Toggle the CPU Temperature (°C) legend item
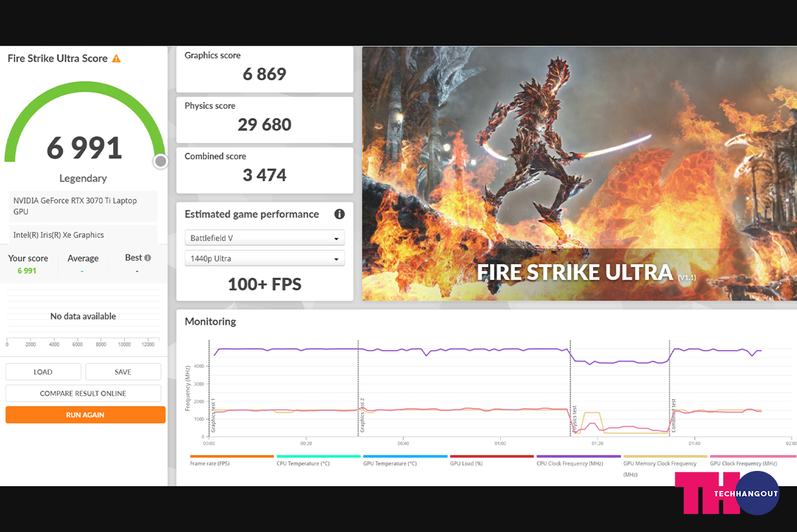This screenshot has width=797, height=532. coord(319,460)
